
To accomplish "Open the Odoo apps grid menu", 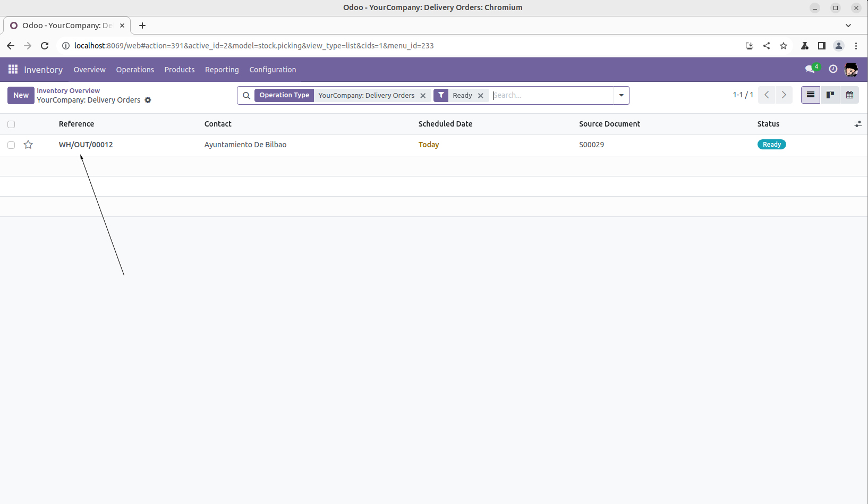I will (x=13, y=70).
